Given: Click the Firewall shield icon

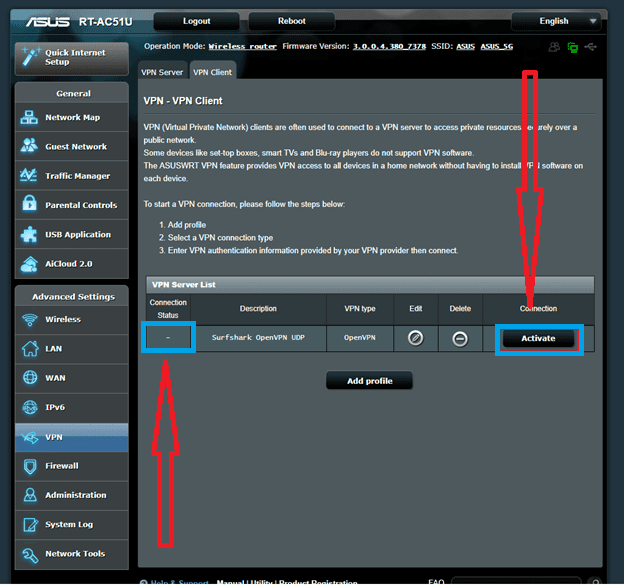Looking at the screenshot, I should (x=30, y=466).
